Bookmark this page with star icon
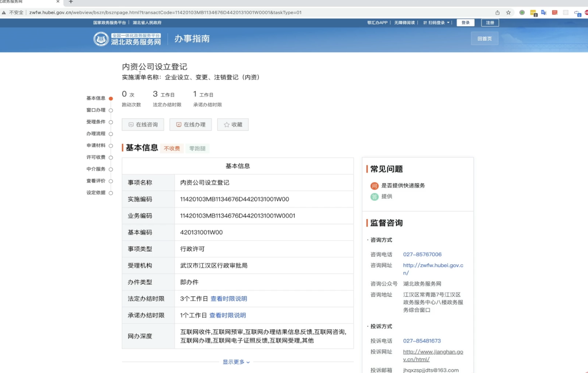Viewport: 588px width, 373px height. 508,12
